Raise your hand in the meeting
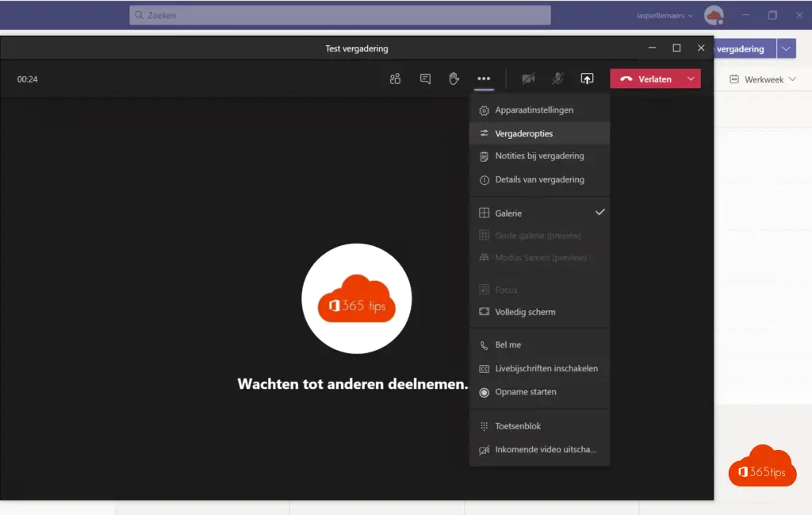The image size is (812, 515). point(454,79)
